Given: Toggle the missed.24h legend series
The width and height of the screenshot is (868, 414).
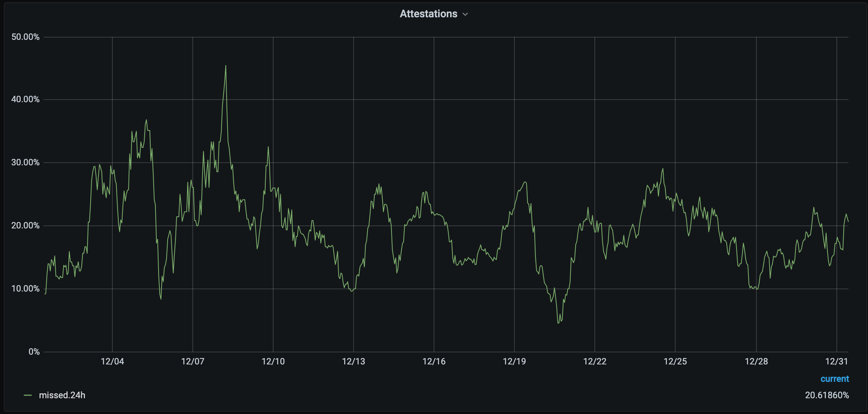Looking at the screenshot, I should coord(62,395).
